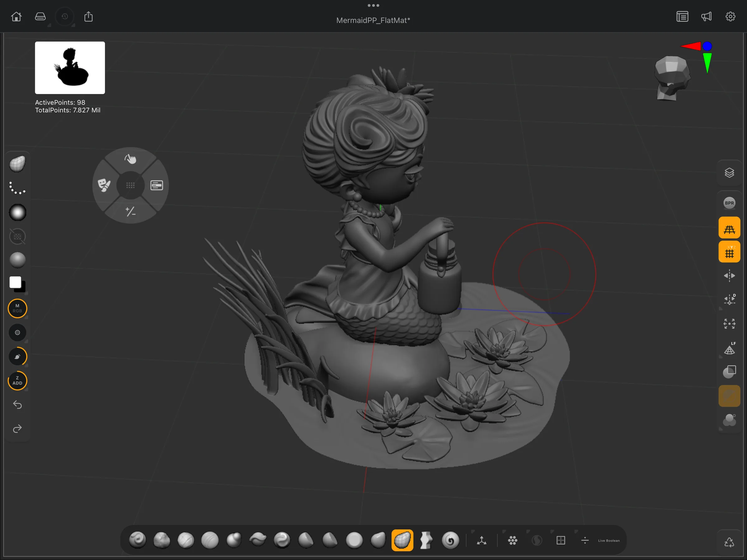Viewport: 747px width, 560px height.
Task: Open the Layers panel on right sidebar
Action: tap(730, 172)
